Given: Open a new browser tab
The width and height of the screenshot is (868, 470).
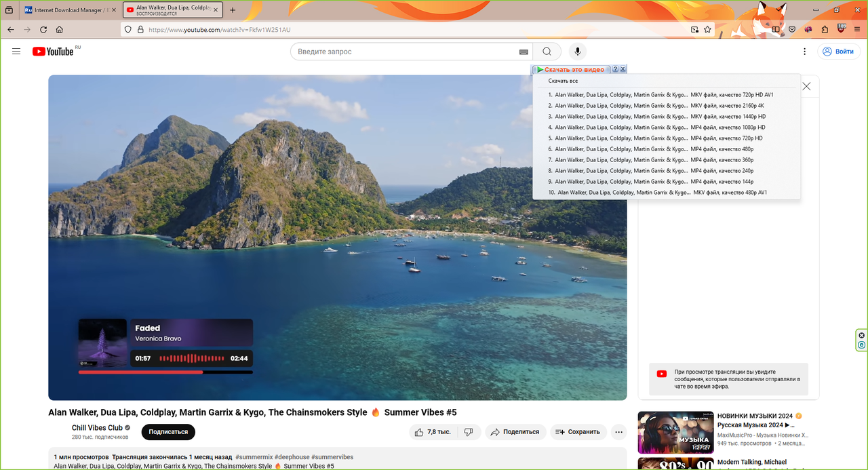Looking at the screenshot, I should 233,10.
